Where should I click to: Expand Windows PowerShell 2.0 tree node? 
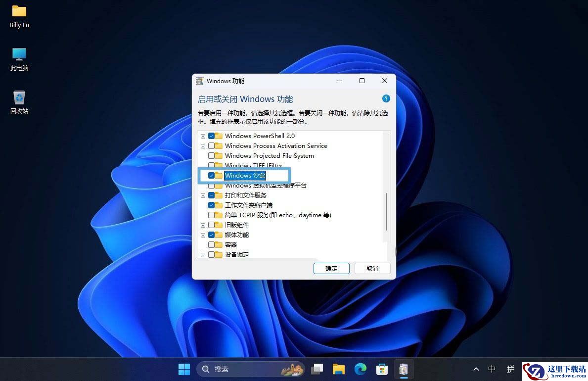tap(203, 136)
